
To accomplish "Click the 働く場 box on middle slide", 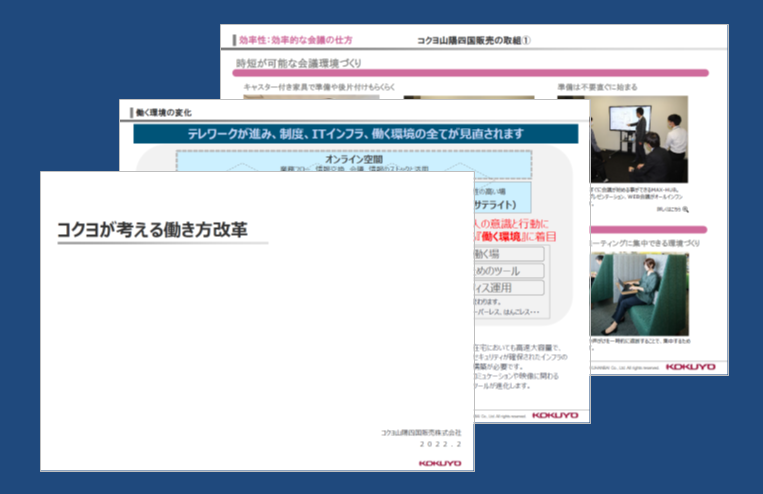I will [x=509, y=254].
